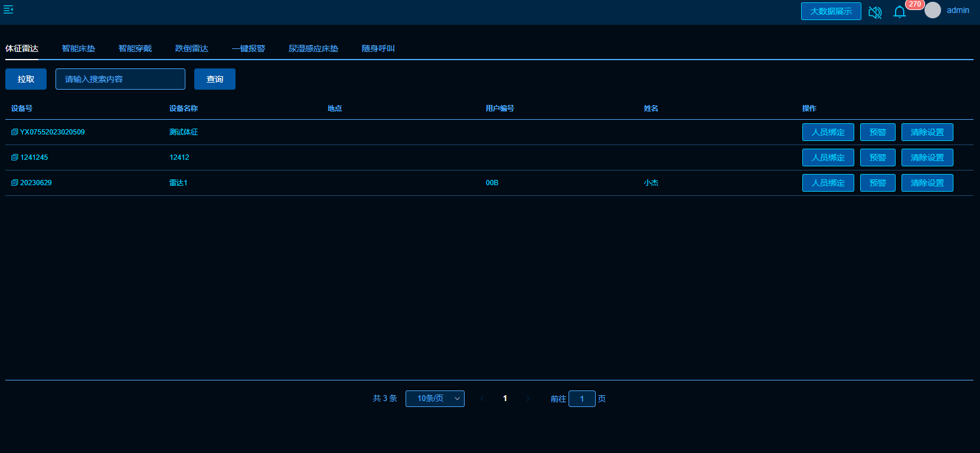
Task: Click 清除设置 for device 1241245
Action: (x=927, y=157)
